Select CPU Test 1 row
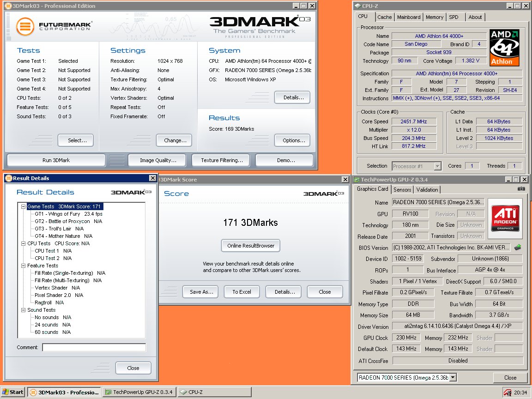Image resolution: width=532 pixels, height=399 pixels. [x=53, y=251]
